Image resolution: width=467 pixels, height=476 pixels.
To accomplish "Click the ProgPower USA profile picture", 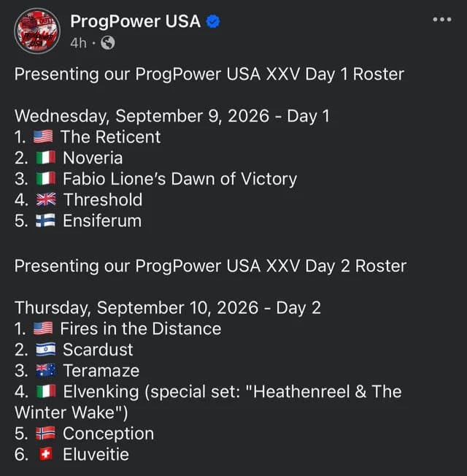I will coord(37,31).
